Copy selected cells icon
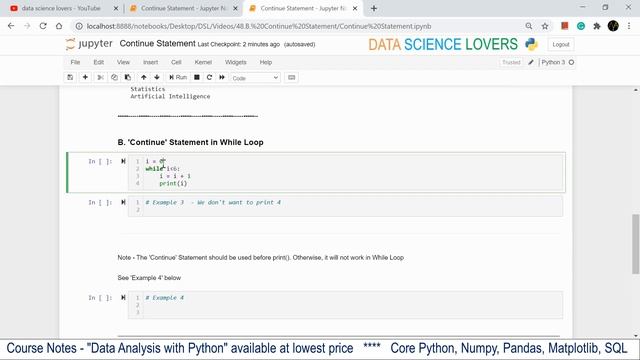 pyautogui.click(x=114, y=77)
